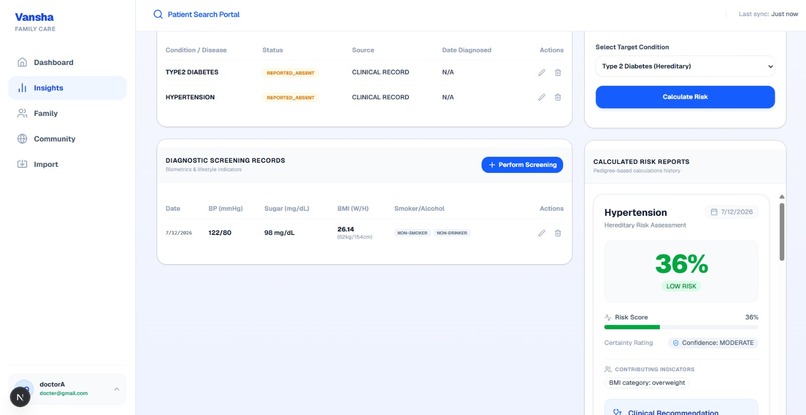The image size is (806, 415).
Task: Click the 98 mg/dL sugar value
Action: click(x=280, y=232)
